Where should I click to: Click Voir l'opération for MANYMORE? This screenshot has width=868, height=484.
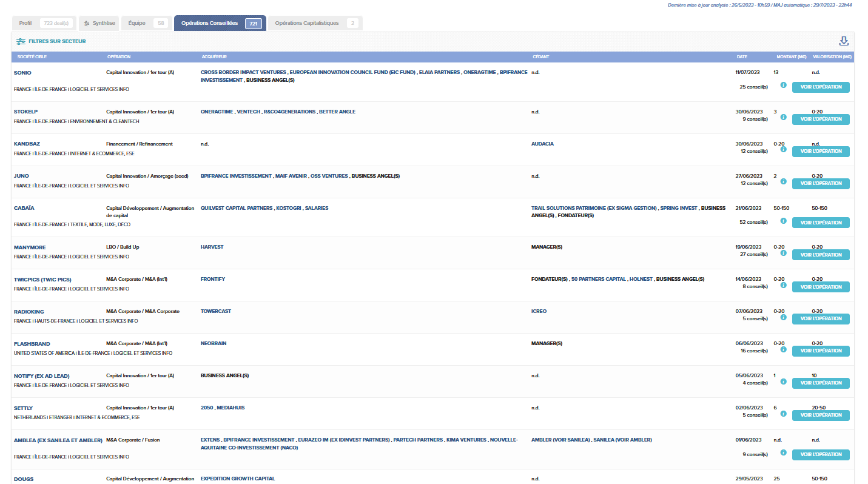(x=821, y=255)
